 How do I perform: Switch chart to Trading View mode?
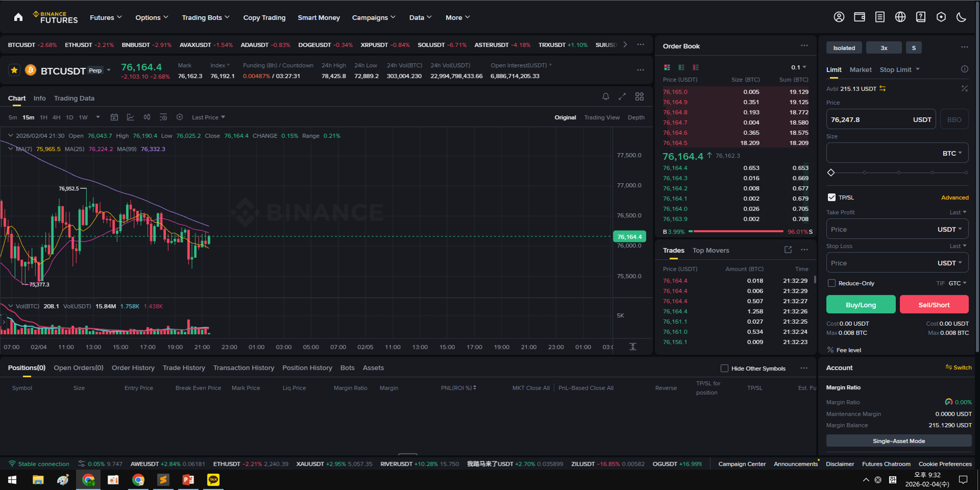pos(602,117)
